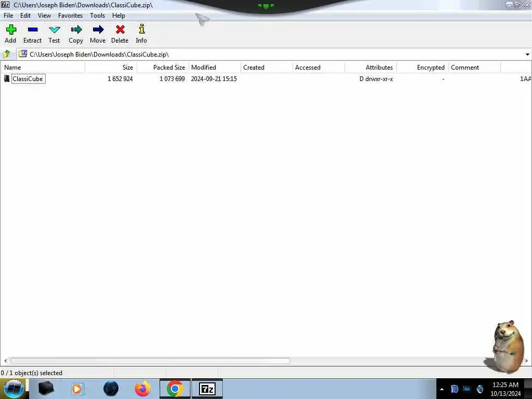Open the File menu
The width and height of the screenshot is (532, 399).
tap(8, 16)
